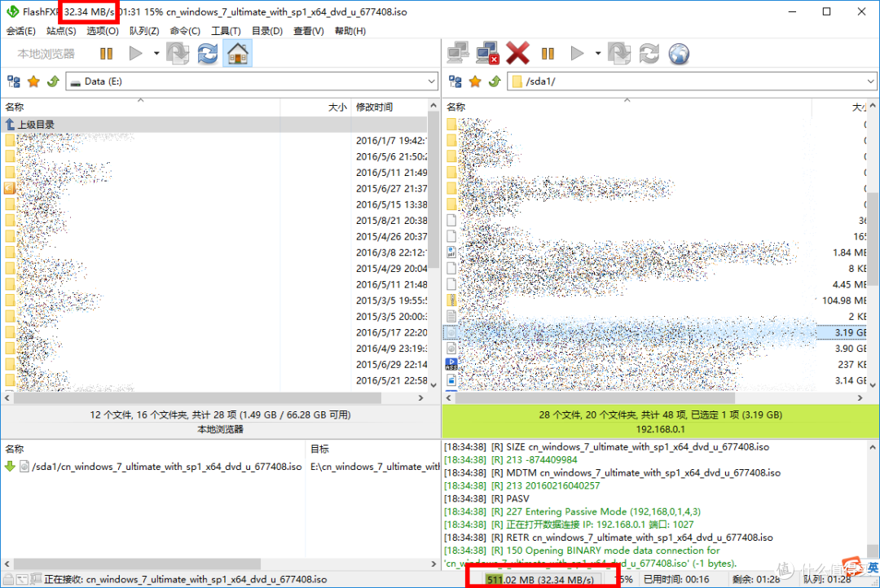Open the 目录(D) menu
This screenshot has width=880, height=588.
click(x=267, y=31)
